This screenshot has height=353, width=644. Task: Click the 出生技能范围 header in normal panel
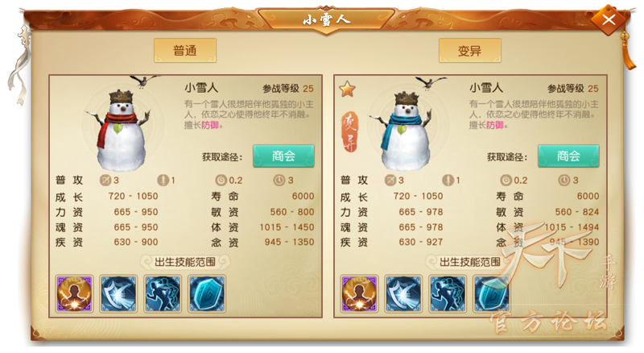coord(185,262)
